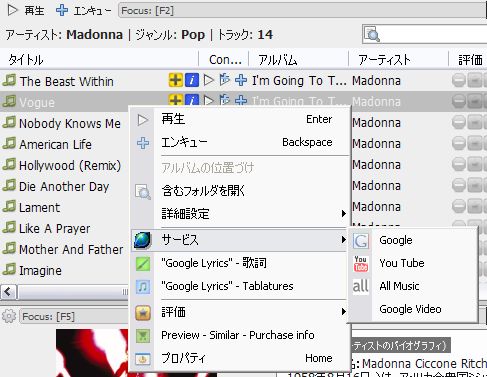Select the track Lament
Screen dimensions: 487x377
[39, 207]
